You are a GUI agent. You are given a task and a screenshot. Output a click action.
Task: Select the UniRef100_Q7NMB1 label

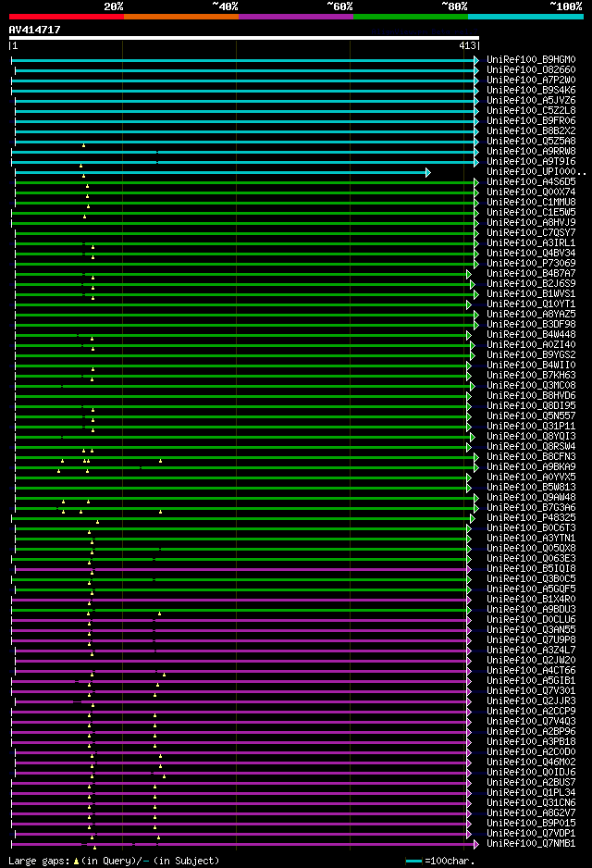tap(531, 844)
